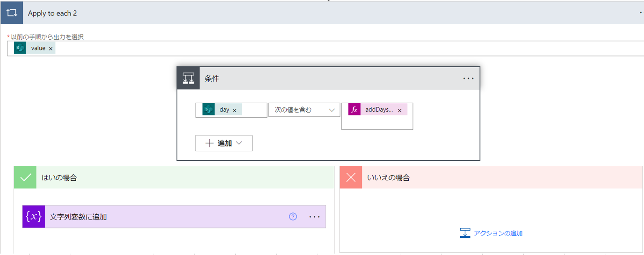Click the SharePoint icon on value token

[x=20, y=48]
